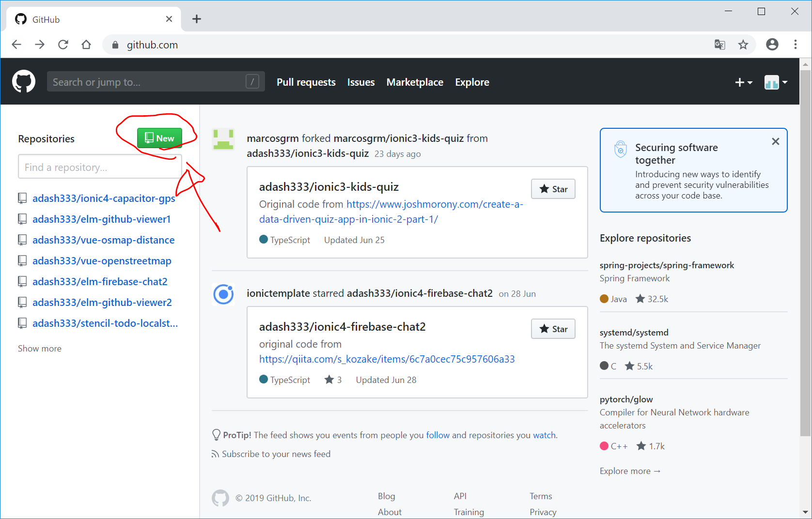Screen dimensions: 812x519
Task: Click marcosgrm's green avatar in feed
Action: tap(223, 139)
